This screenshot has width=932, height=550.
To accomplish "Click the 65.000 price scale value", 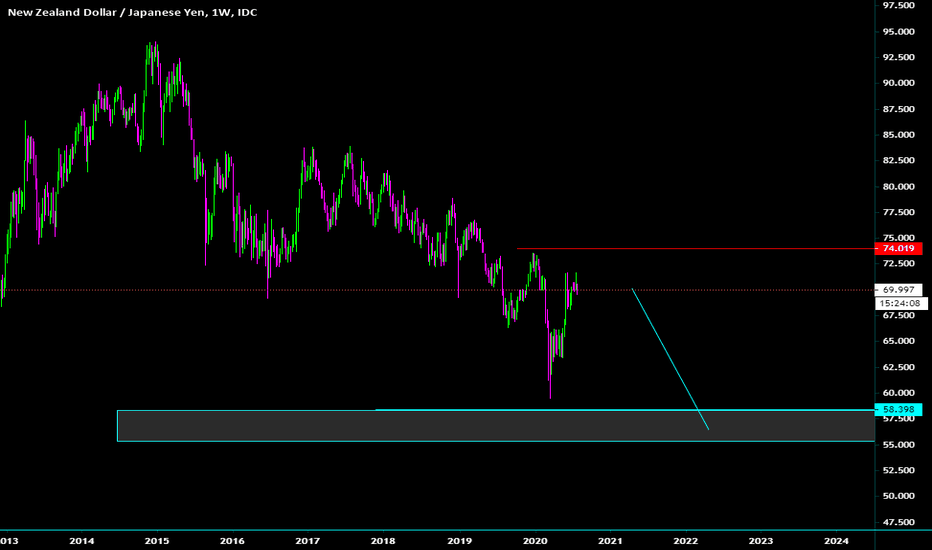I will [x=898, y=341].
